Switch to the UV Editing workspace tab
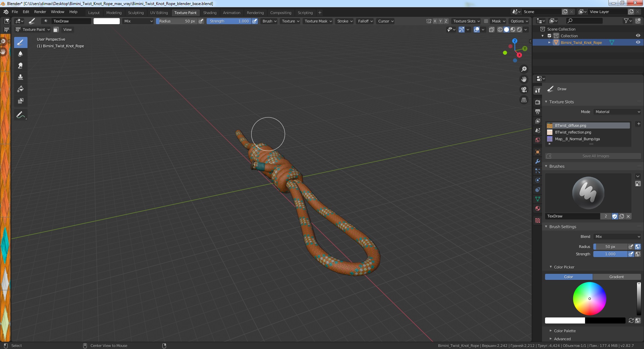 click(159, 13)
